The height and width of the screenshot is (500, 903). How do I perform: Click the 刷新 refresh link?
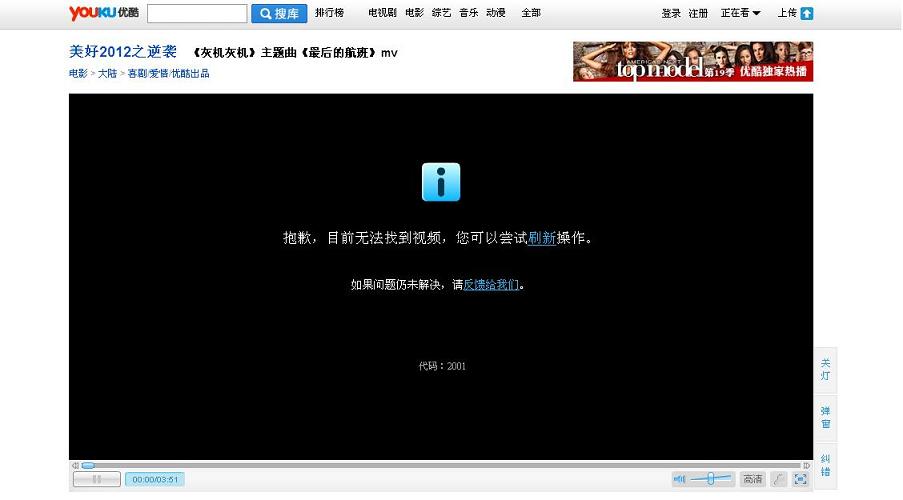[x=542, y=238]
